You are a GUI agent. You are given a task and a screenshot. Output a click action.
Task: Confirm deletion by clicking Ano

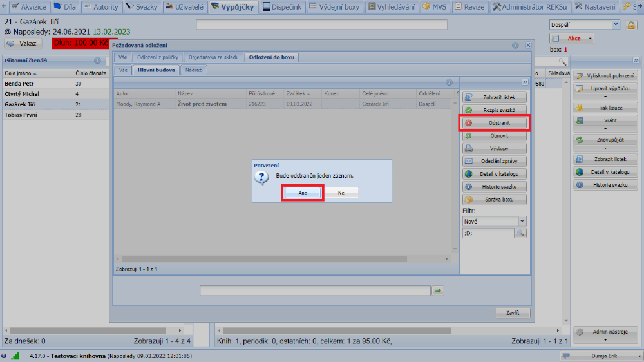[x=303, y=193]
